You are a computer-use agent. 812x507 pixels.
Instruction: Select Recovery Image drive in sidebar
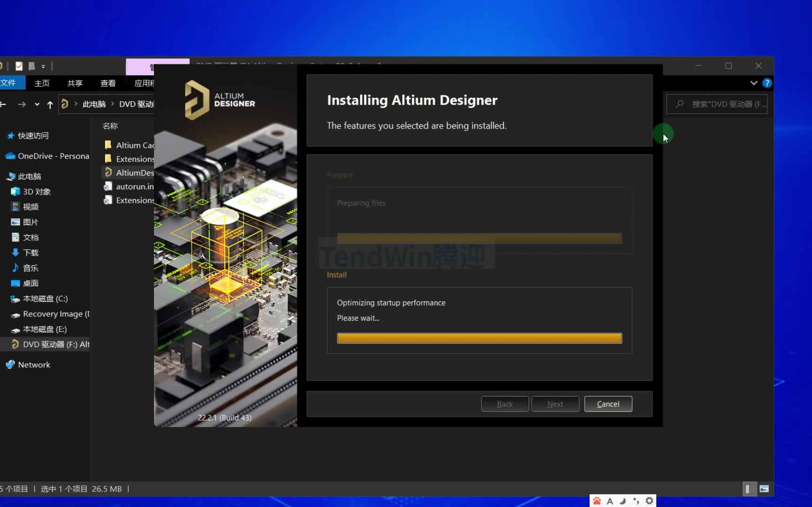pos(50,314)
